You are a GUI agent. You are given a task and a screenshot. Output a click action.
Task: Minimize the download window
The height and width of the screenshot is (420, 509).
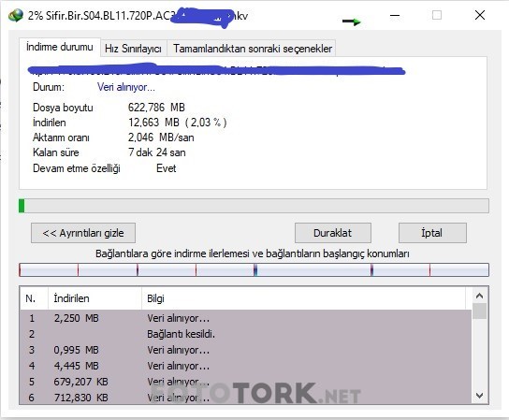tap(395, 15)
